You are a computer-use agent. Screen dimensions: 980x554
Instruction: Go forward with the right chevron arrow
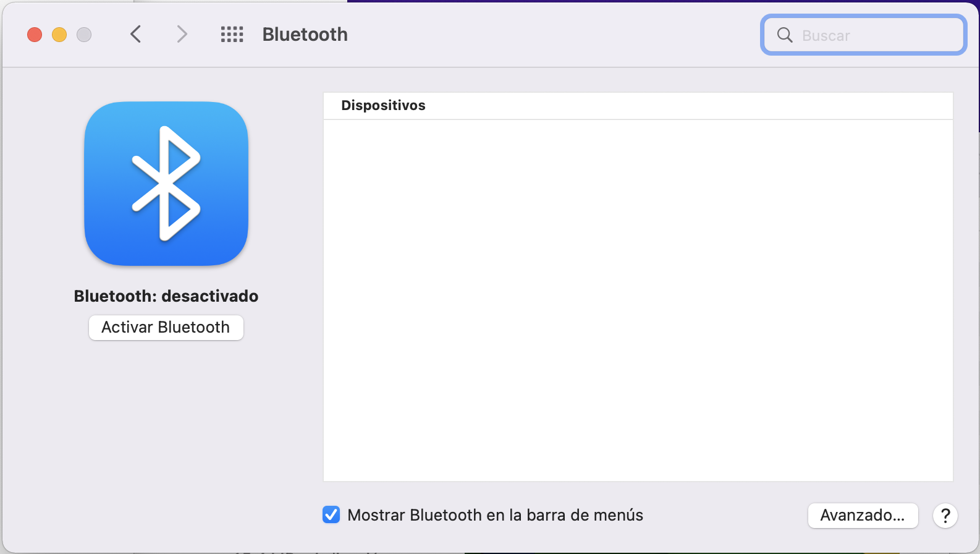(182, 34)
